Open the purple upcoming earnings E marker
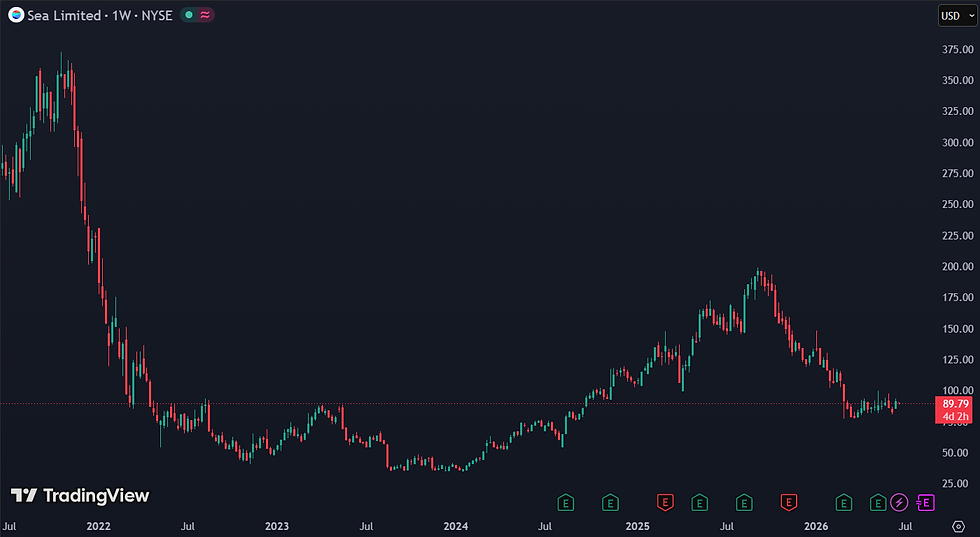This screenshot has height=537, width=980. coord(926,502)
